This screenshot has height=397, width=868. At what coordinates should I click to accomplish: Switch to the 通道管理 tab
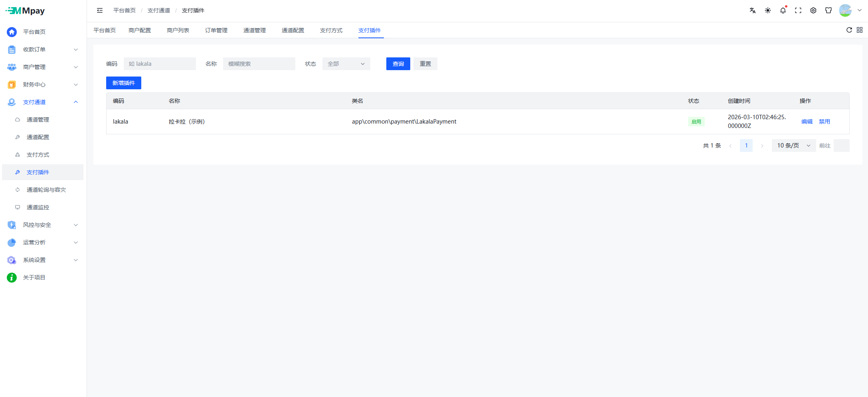pos(254,30)
